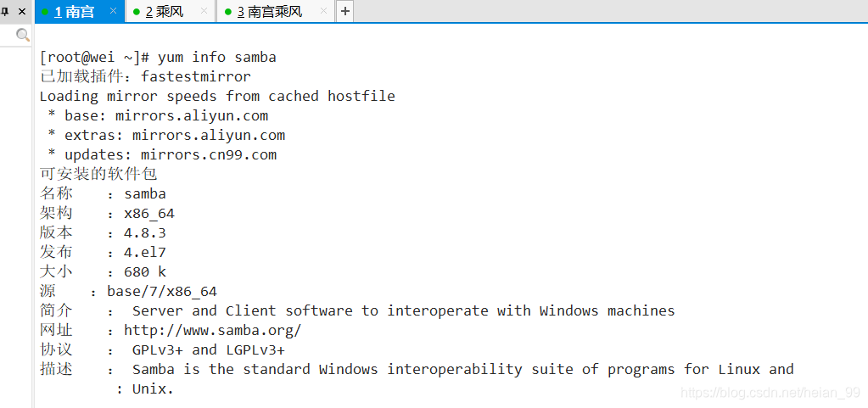Click the pin icon of the side panel
The height and width of the screenshot is (408, 868).
tap(5, 11)
